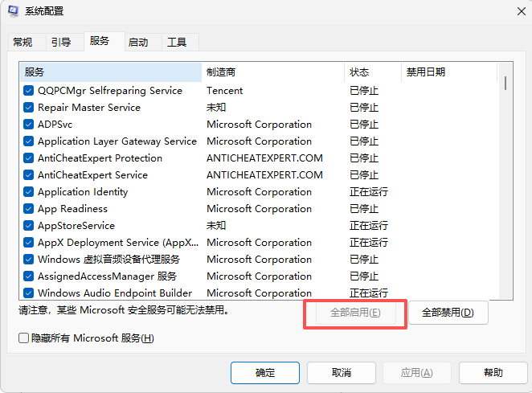The height and width of the screenshot is (393, 532).
Task: Disable the ADPSvc service checkbox
Action: point(28,125)
